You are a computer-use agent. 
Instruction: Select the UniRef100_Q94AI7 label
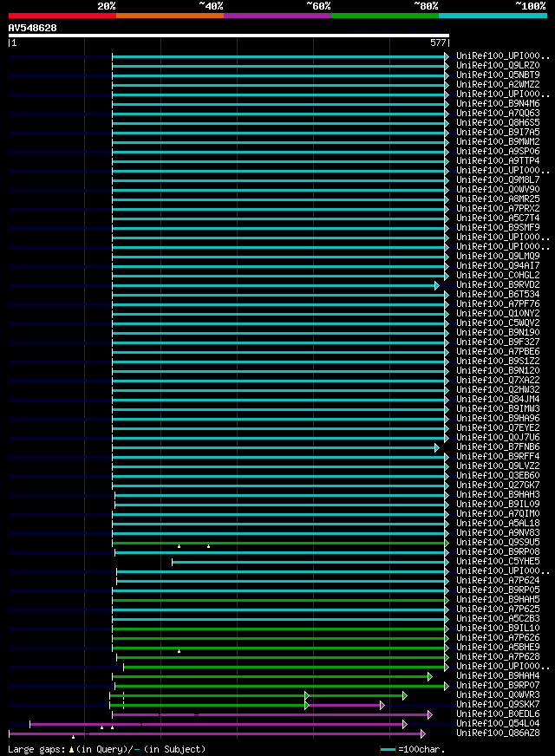point(498,265)
